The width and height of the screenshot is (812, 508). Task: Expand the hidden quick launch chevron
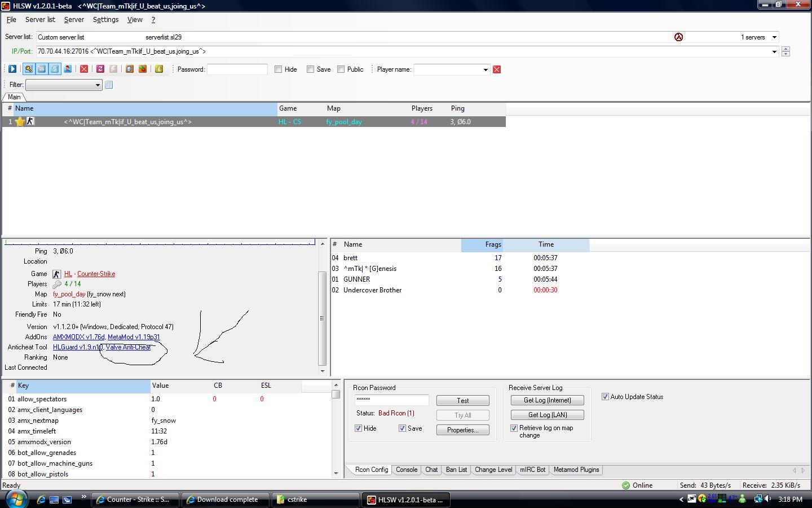click(83, 497)
